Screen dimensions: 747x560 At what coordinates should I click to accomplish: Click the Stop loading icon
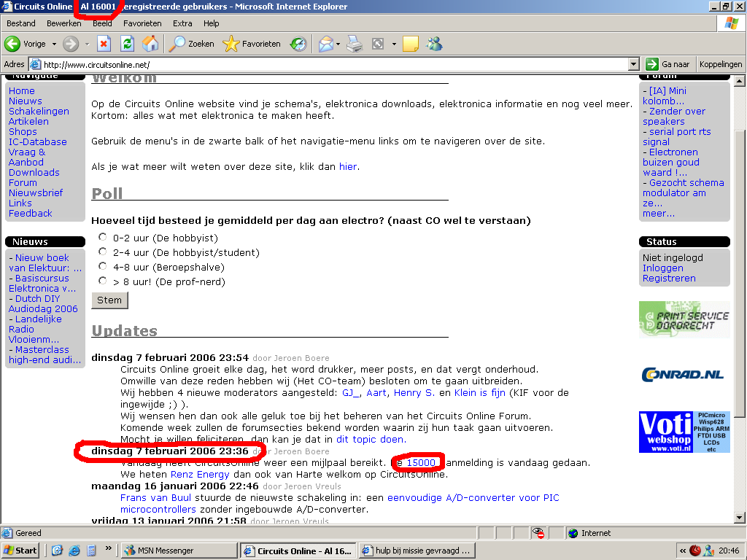(104, 44)
